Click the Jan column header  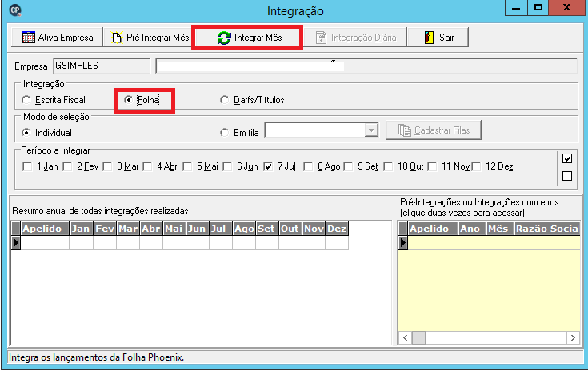coord(82,229)
